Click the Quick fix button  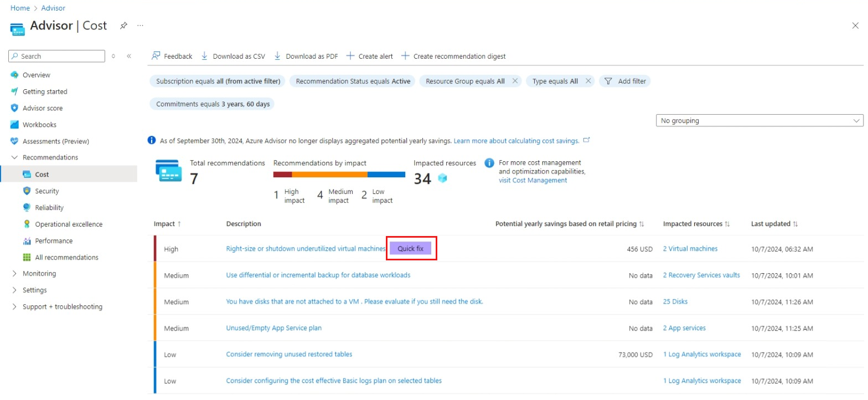410,249
